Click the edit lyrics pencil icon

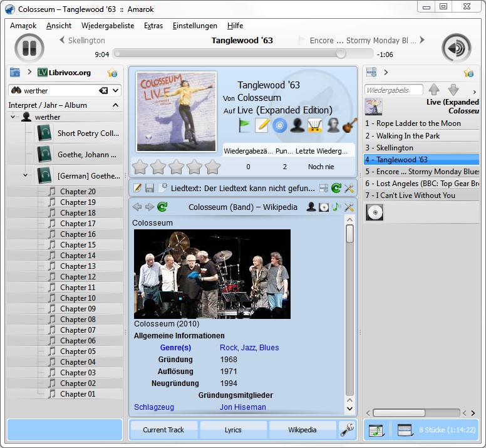tap(137, 188)
